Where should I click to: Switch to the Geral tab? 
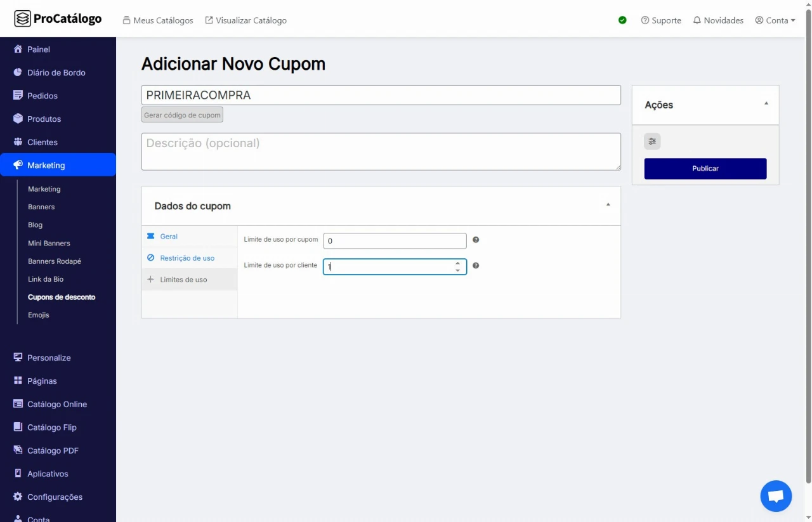pyautogui.click(x=169, y=237)
